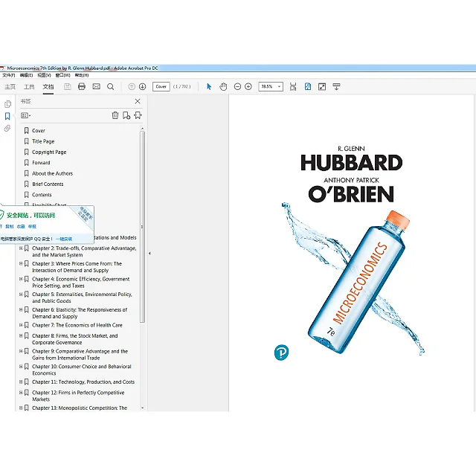Go to Brief Contents bookmark
Screen dimensions: 476x476
click(48, 184)
